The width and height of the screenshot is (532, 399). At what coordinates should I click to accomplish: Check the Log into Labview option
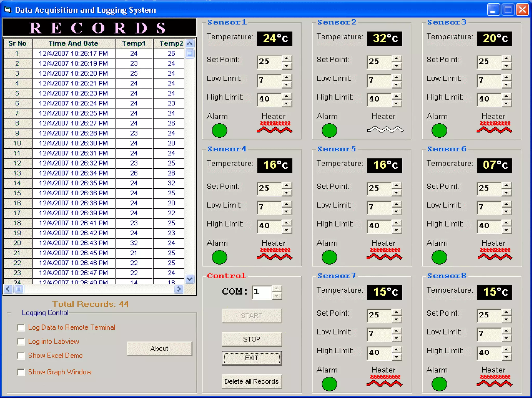pos(21,342)
